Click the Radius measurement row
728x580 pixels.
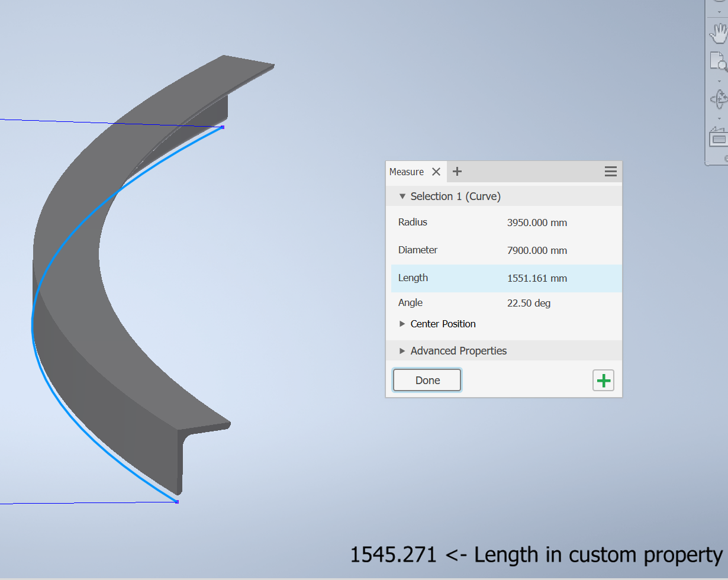pos(503,222)
